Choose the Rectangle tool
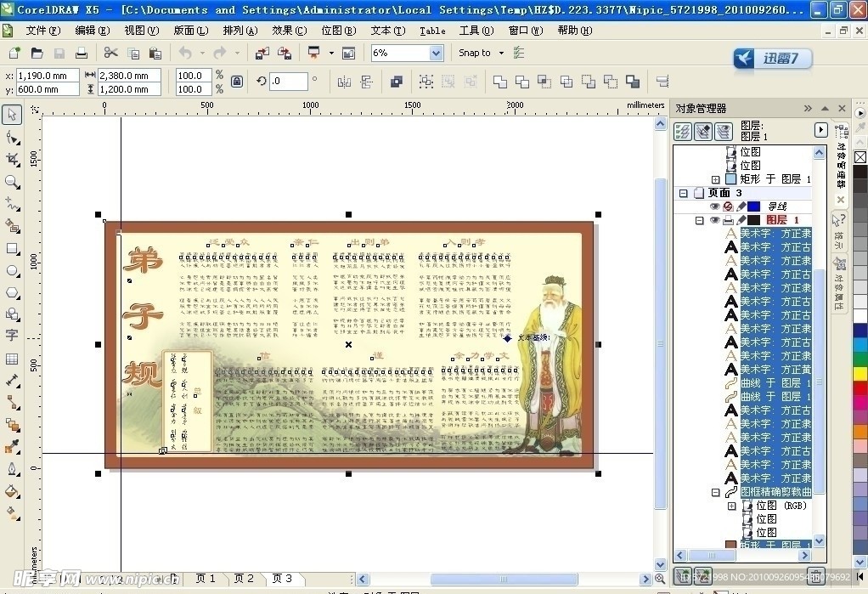Viewport: 868px width, 594px height. 12,249
